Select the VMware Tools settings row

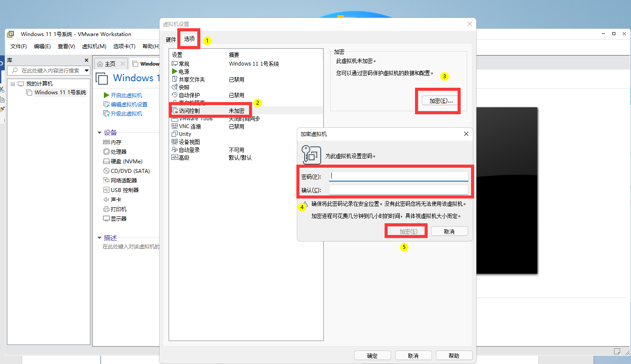pyautogui.click(x=246, y=119)
